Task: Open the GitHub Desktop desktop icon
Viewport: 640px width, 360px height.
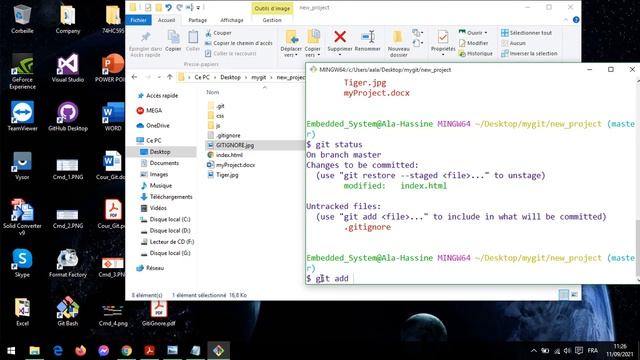Action: coord(68,116)
